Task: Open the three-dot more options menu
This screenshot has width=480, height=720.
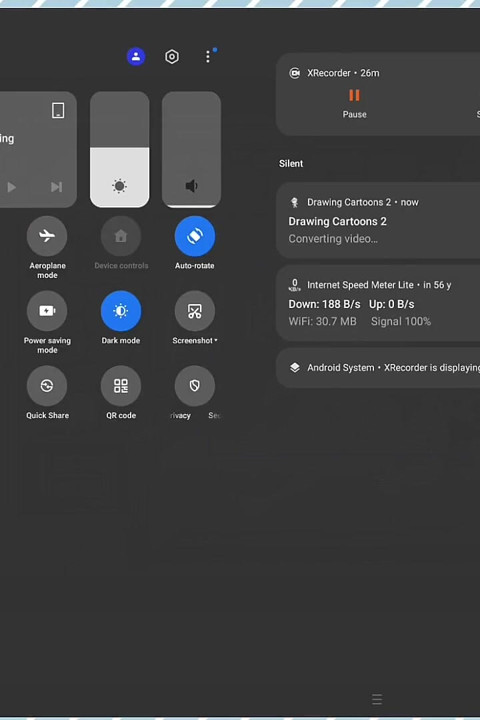Action: [x=208, y=56]
